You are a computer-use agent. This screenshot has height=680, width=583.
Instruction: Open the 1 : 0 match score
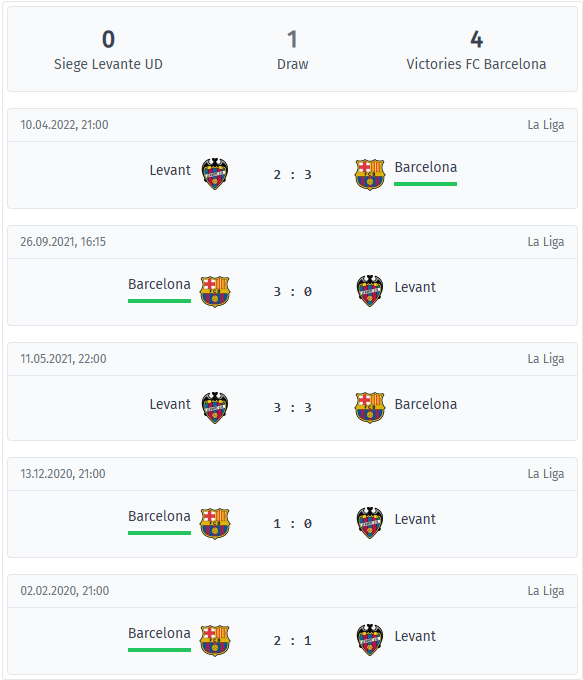pos(292,524)
